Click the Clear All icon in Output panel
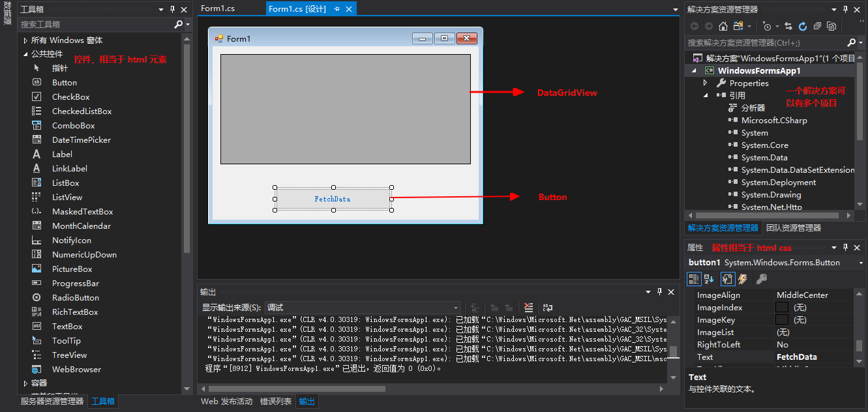 tap(528, 308)
